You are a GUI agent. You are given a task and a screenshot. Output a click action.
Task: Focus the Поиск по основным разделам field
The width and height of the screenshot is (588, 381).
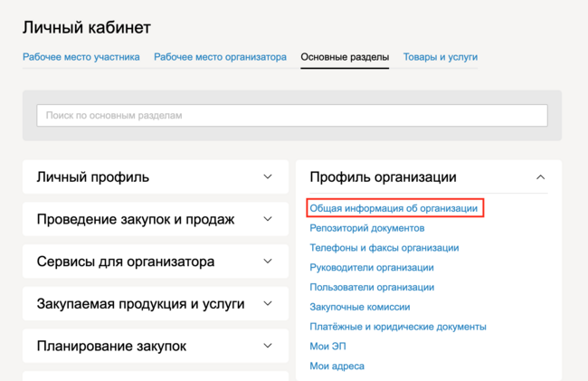pyautogui.click(x=292, y=116)
